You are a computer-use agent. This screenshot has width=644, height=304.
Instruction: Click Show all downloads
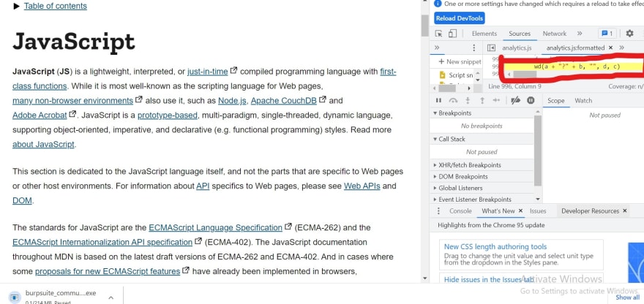627,297
